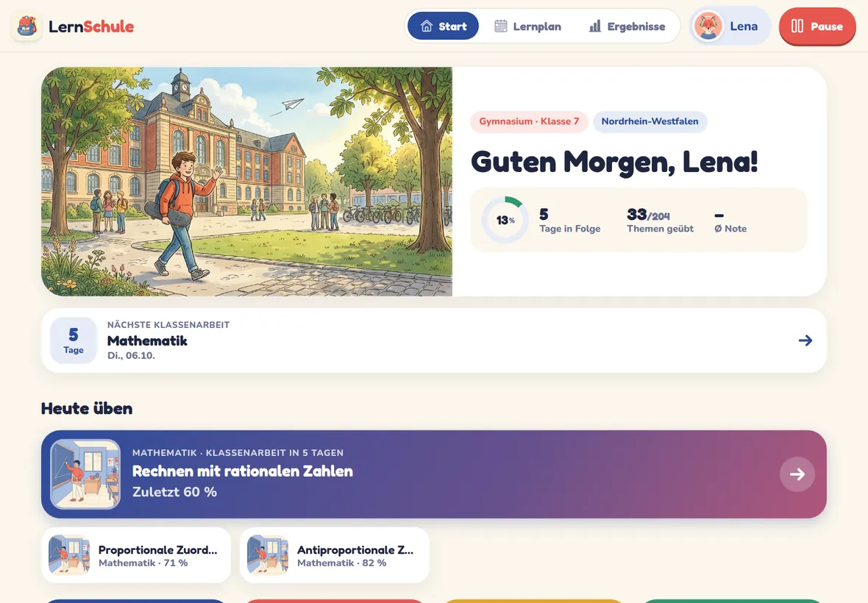The image size is (868, 603).
Task: Click the Zuletzt 60 % text
Action: pos(174,492)
